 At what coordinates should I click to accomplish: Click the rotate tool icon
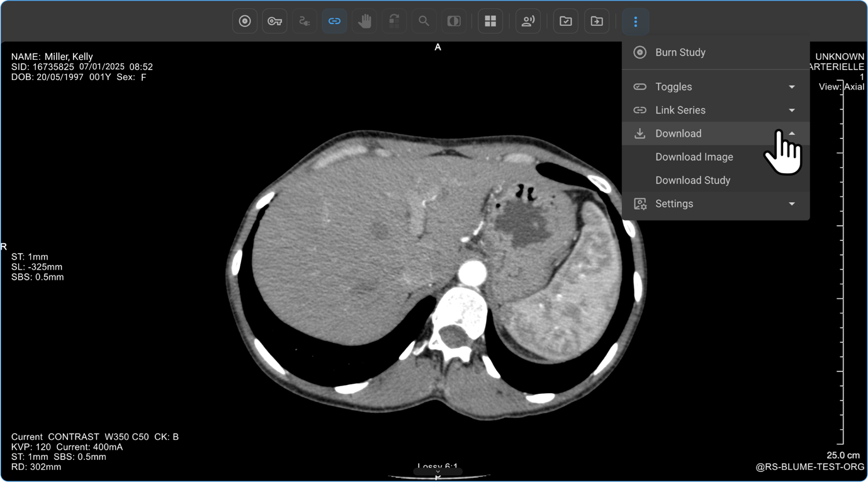coord(394,21)
